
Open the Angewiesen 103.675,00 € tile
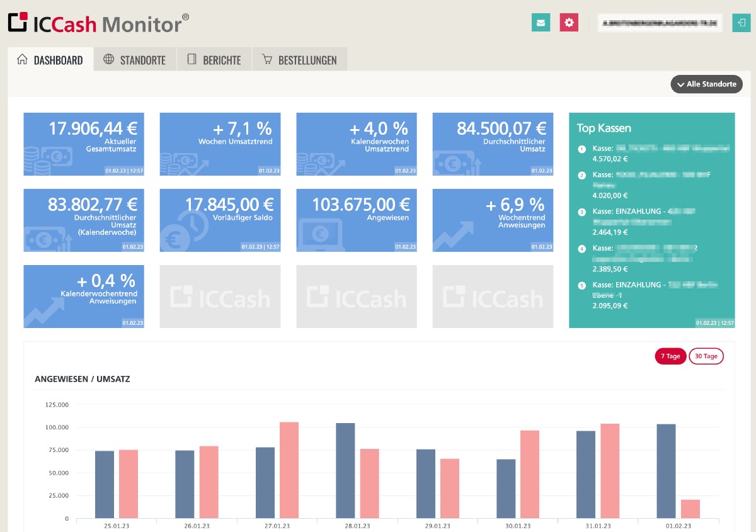point(357,220)
